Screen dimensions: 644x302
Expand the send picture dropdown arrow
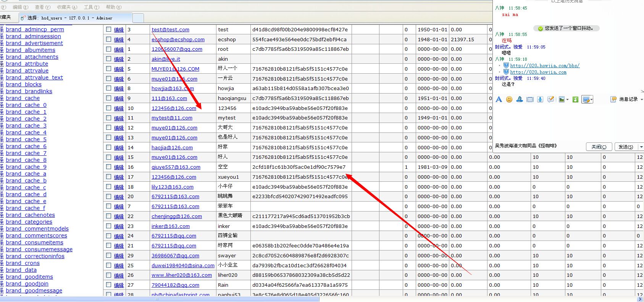tap(567, 100)
